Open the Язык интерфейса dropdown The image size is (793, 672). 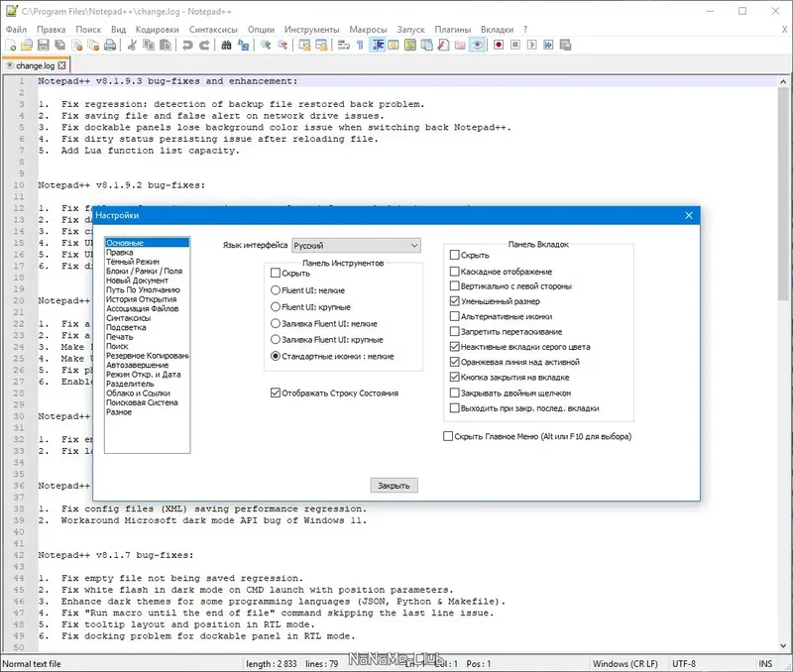click(356, 246)
